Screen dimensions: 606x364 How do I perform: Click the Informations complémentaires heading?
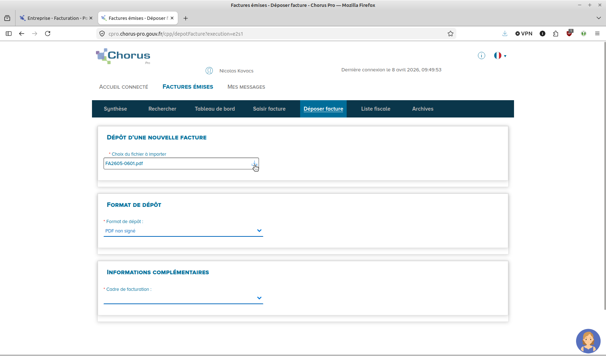(158, 272)
